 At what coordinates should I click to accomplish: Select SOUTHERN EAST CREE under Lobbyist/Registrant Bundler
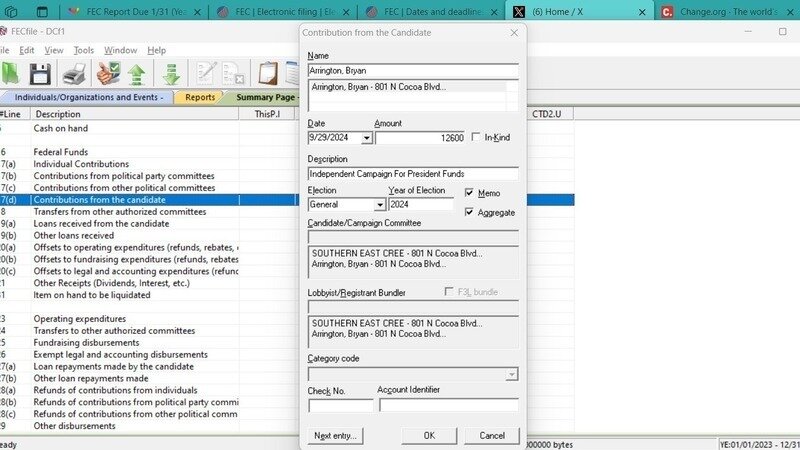tap(397, 323)
